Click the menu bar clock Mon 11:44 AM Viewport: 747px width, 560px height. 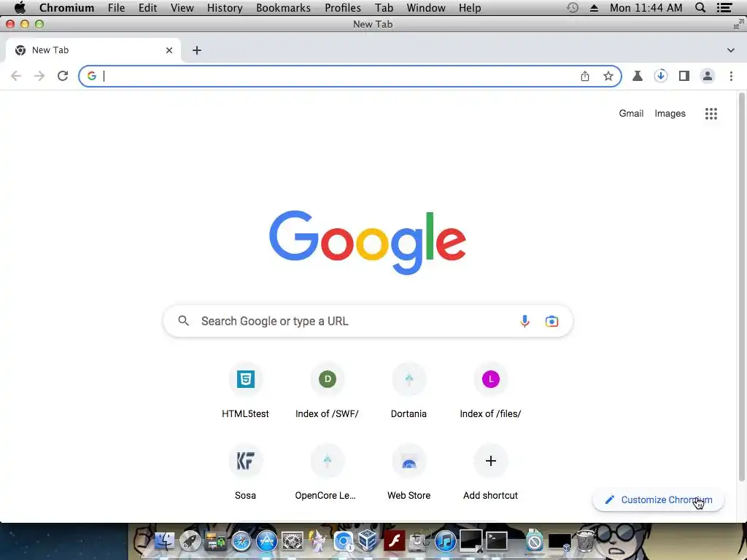(x=646, y=8)
